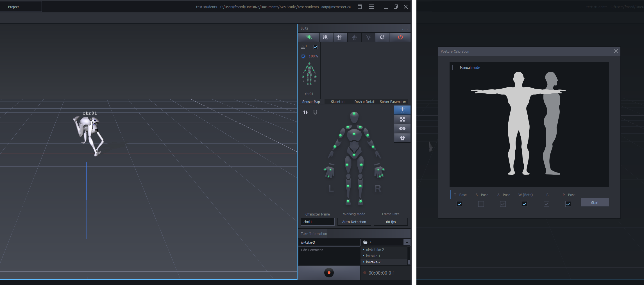This screenshot has width=644, height=285.
Task: Select the A - Pose label
Action: click(x=504, y=195)
